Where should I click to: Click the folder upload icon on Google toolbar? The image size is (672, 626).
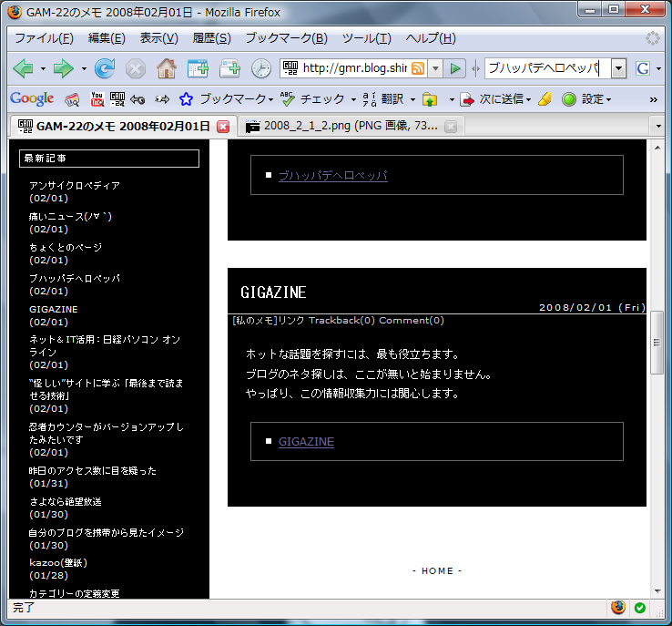point(430,99)
